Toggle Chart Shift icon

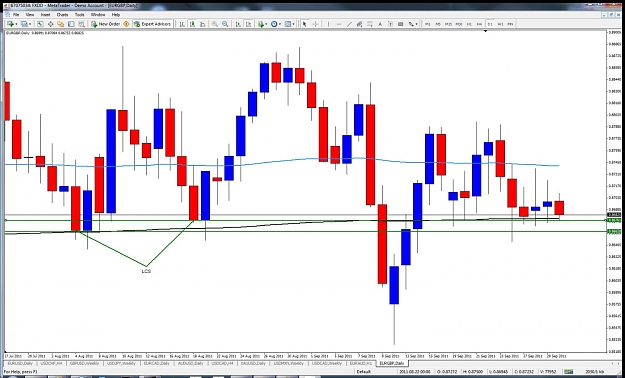click(248, 24)
